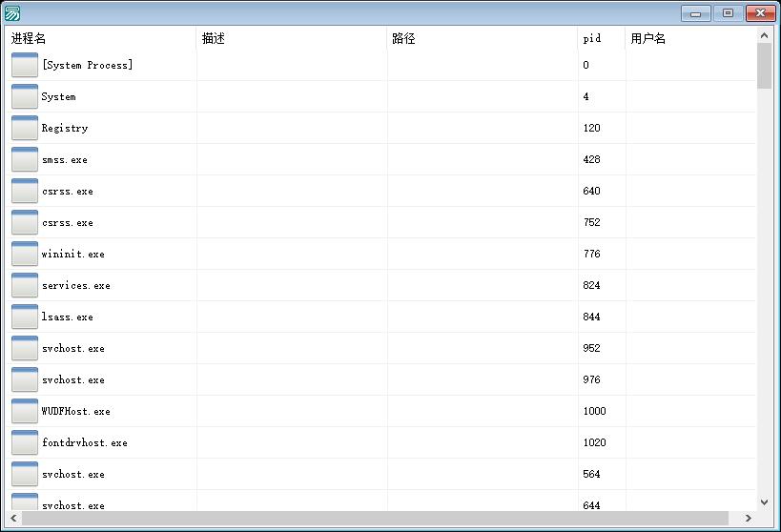Click icon of svchost.exe with pid 564
781x532 pixels.
click(25, 474)
